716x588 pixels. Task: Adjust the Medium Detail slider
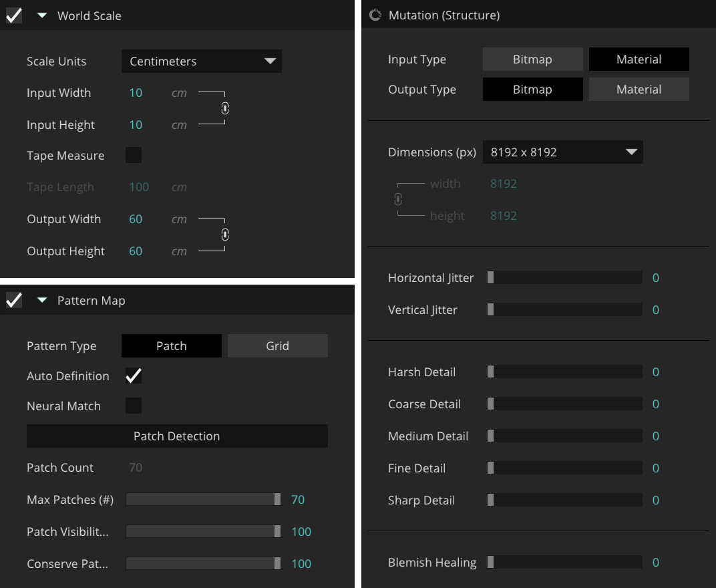click(x=565, y=436)
